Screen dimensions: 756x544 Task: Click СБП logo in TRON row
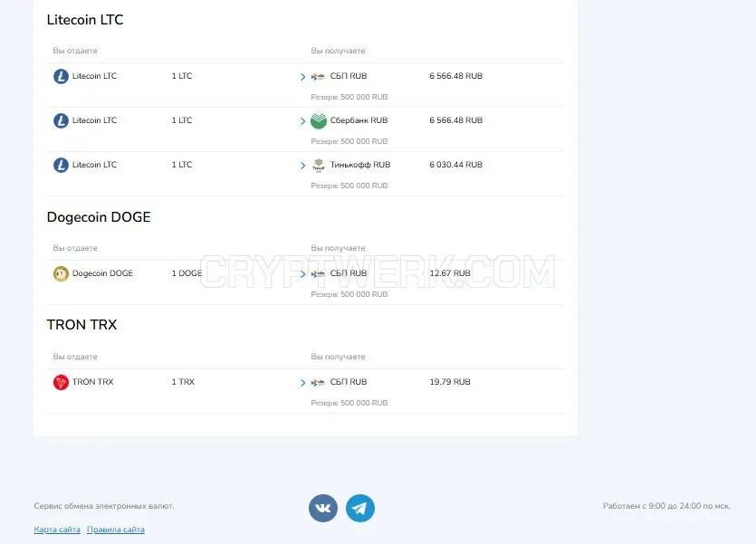coord(318,383)
